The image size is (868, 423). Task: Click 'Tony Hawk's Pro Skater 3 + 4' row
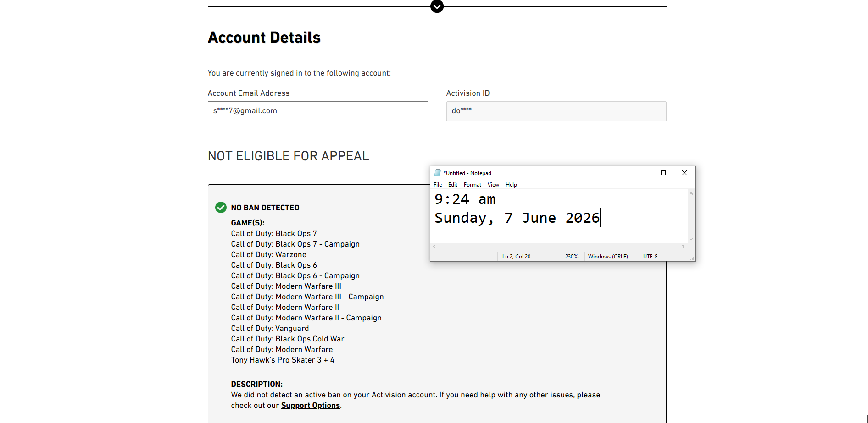tap(283, 360)
